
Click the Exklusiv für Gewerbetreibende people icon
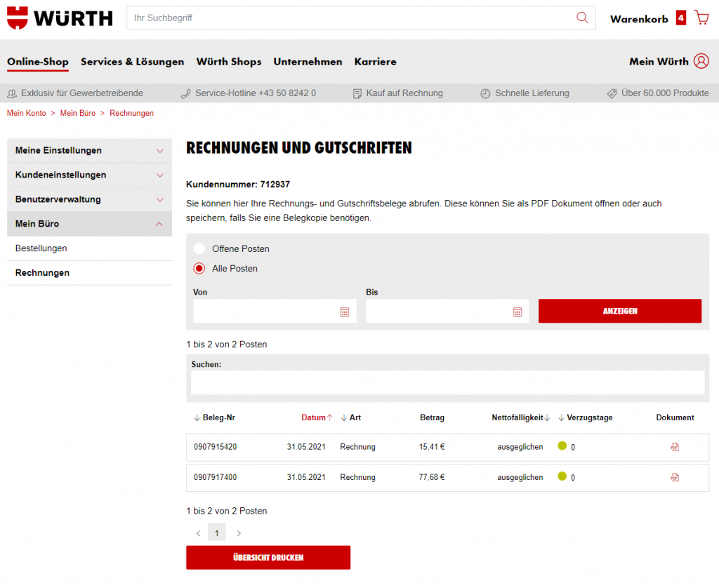coord(12,93)
